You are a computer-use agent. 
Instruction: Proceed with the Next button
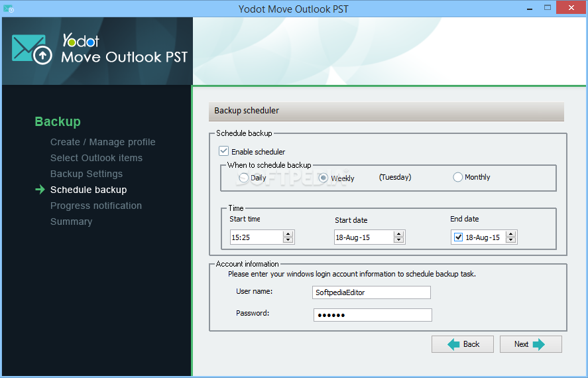pyautogui.click(x=530, y=344)
